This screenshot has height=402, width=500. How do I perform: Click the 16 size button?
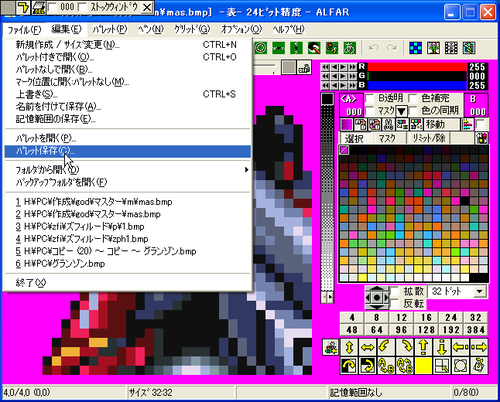tap(426, 317)
